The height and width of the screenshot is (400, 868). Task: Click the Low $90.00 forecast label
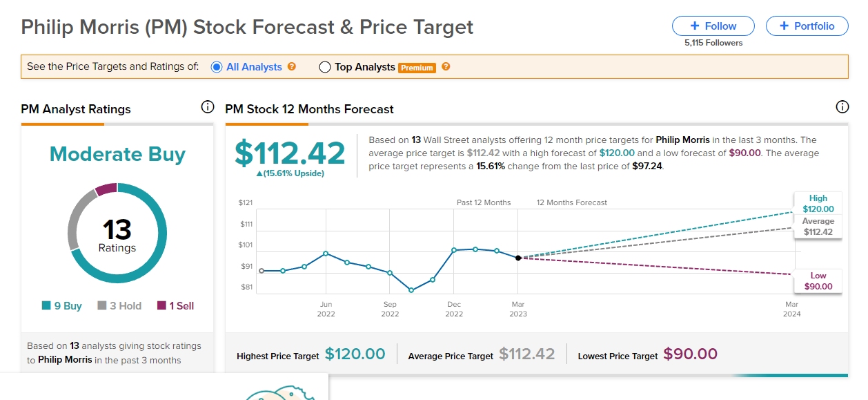point(818,281)
